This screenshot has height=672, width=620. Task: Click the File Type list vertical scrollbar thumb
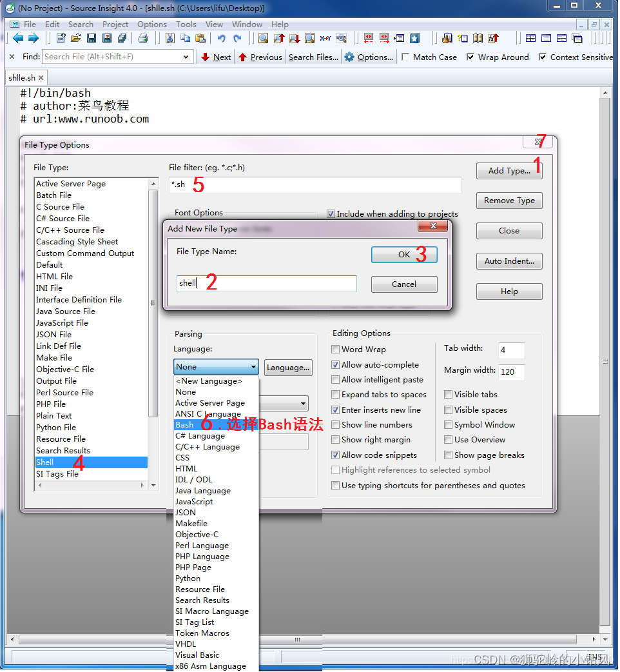click(x=153, y=303)
